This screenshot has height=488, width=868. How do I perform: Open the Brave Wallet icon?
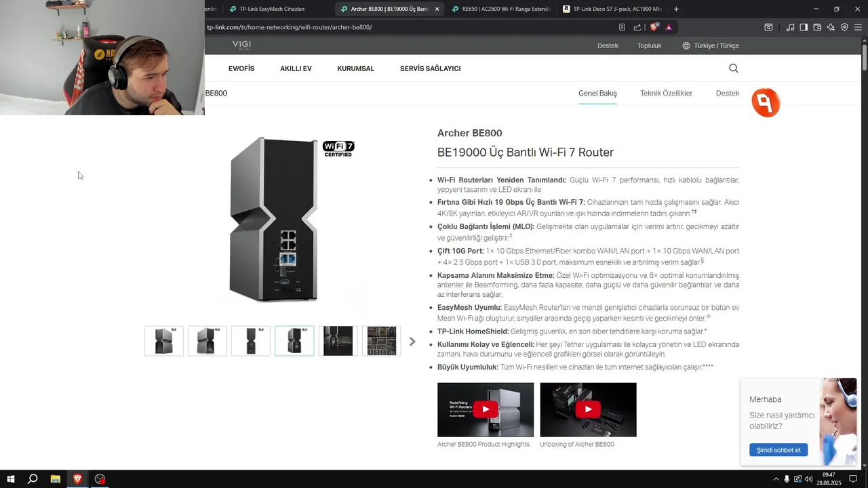(817, 27)
